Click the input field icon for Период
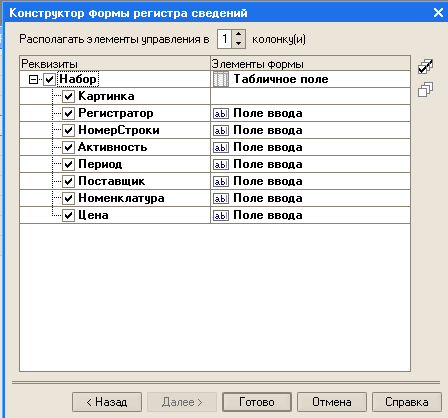The image size is (448, 418). click(x=221, y=164)
